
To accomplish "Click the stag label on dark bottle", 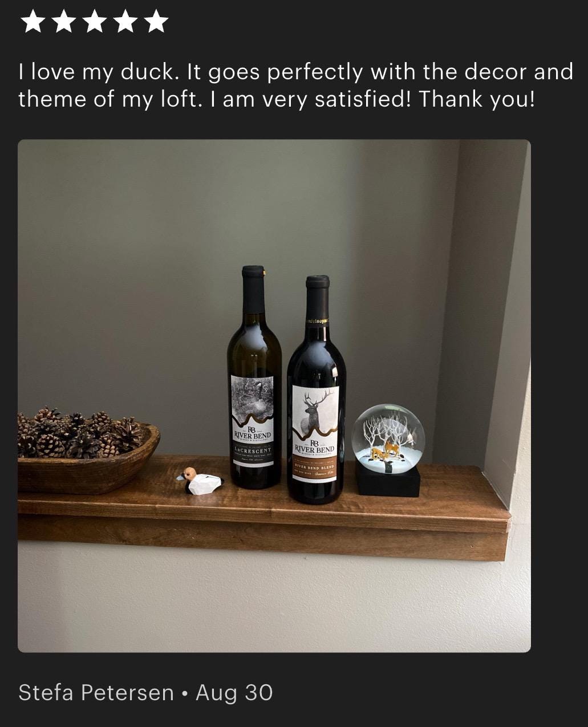I will tap(315, 434).
